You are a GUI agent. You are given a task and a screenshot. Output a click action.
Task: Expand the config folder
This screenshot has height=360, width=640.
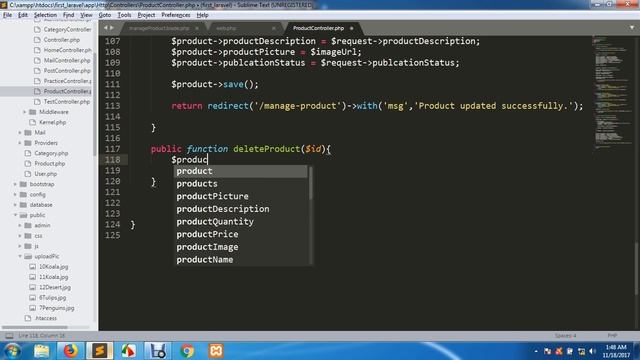point(15,194)
